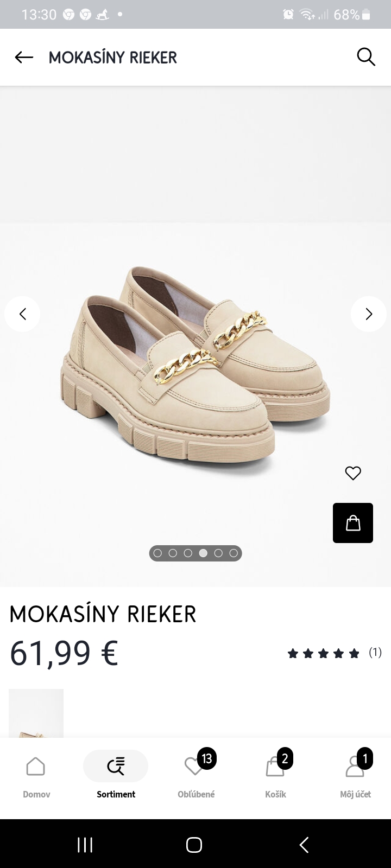The width and height of the screenshot is (391, 868).
Task: Tap the Android home button
Action: coord(194,845)
